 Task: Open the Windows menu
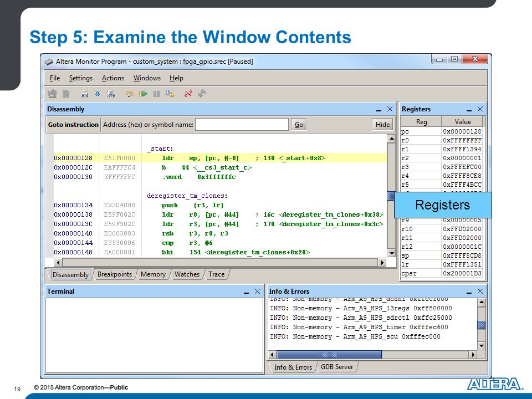147,78
